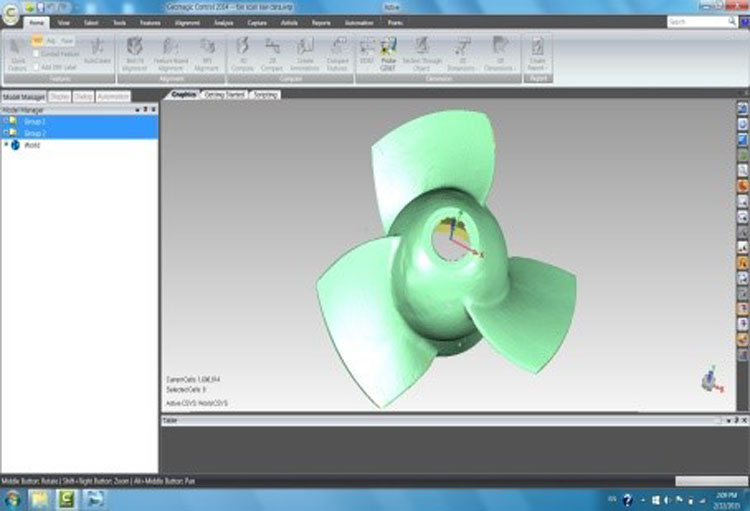Open the Select ribbon tab
Screen dimensions: 750x511
coord(91,22)
